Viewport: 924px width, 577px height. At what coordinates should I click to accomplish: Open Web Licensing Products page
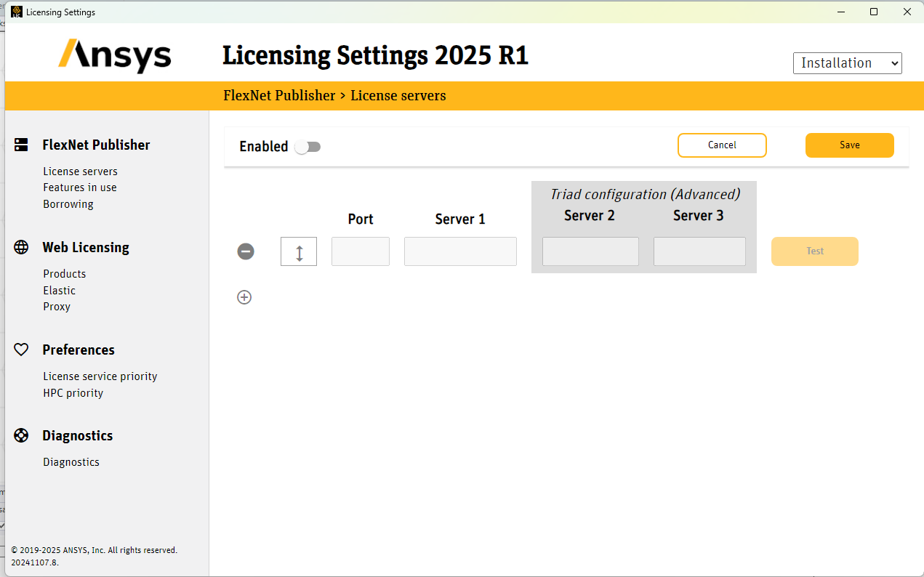click(65, 274)
